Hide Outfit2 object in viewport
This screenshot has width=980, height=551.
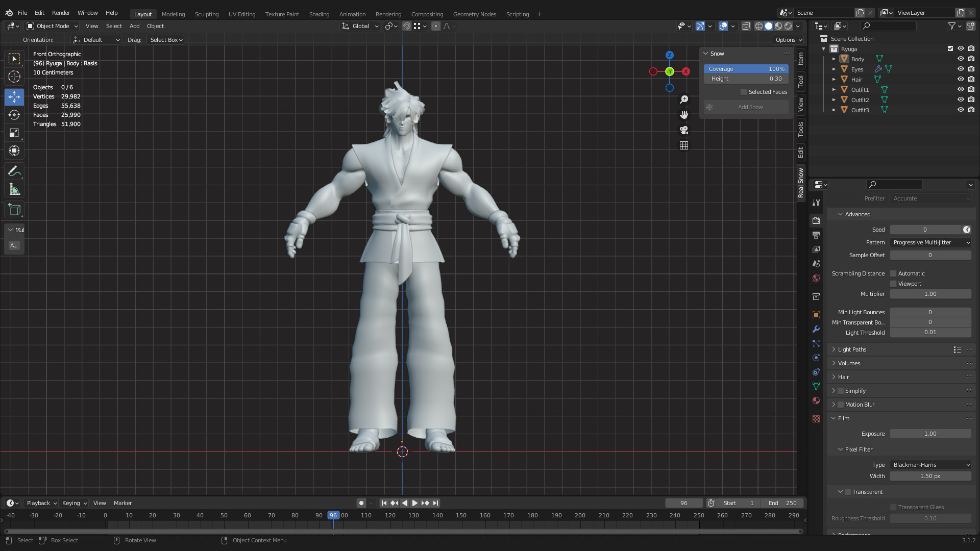(961, 100)
